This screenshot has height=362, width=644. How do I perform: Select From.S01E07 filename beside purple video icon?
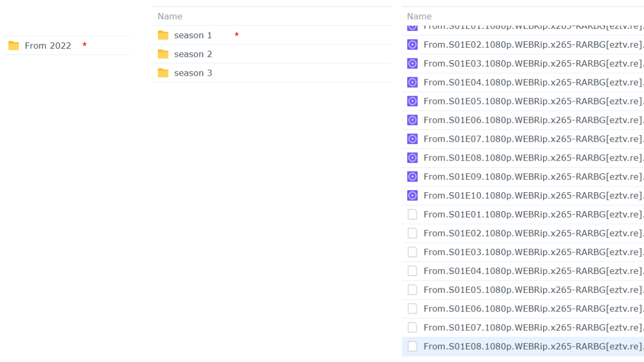coord(533,139)
